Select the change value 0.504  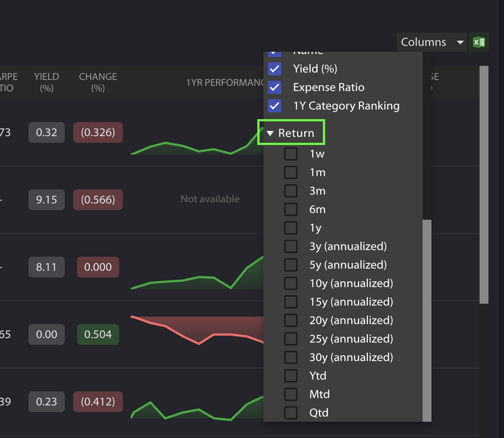(98, 334)
